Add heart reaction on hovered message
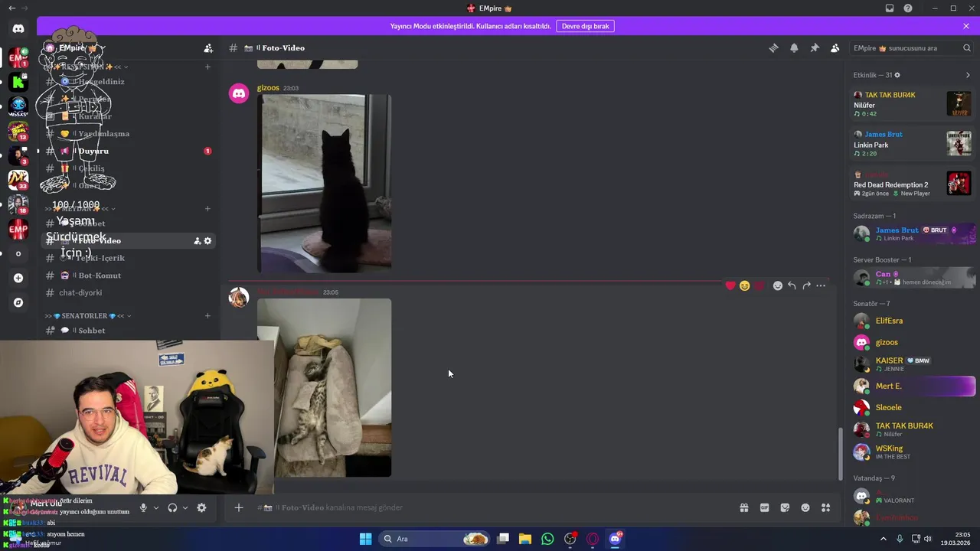Screen dimensions: 980x551 point(730,285)
